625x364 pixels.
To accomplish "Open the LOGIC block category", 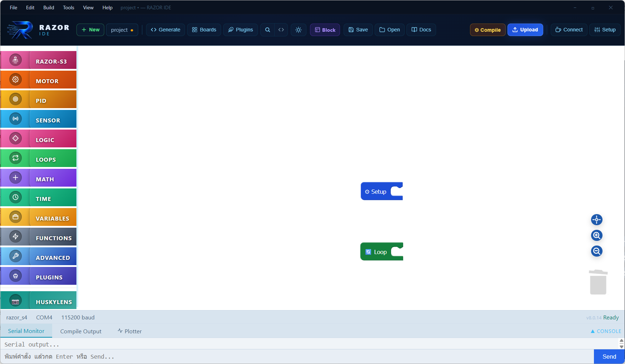I will point(39,138).
